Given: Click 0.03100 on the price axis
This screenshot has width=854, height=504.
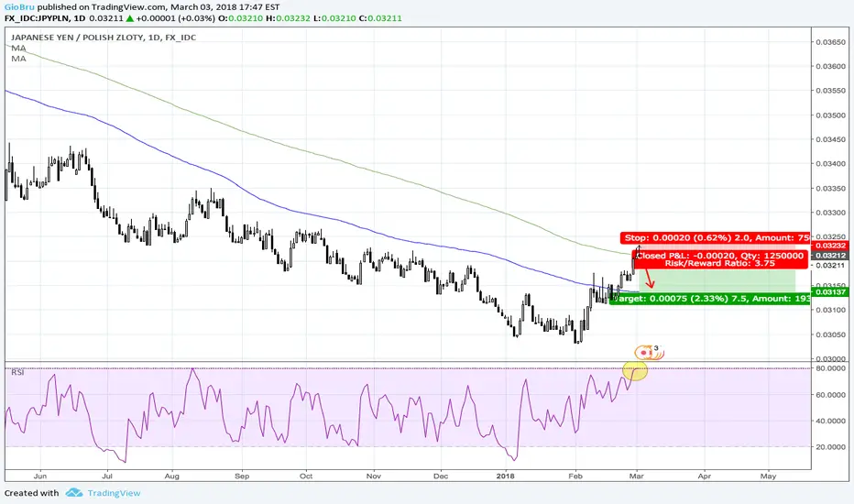Looking at the screenshot, I should click(830, 310).
